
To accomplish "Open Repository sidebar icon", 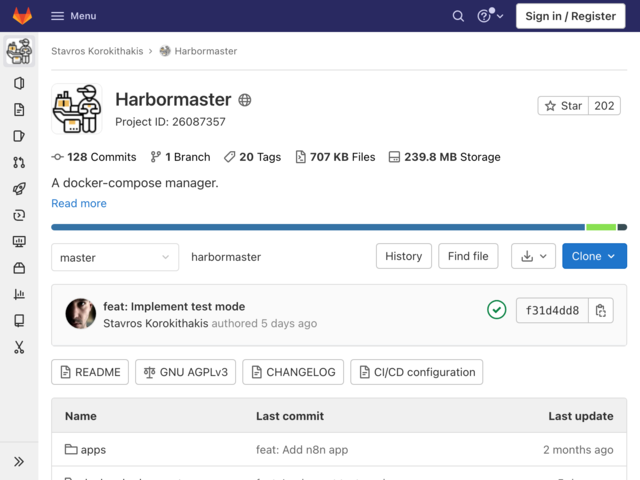I will [x=19, y=110].
